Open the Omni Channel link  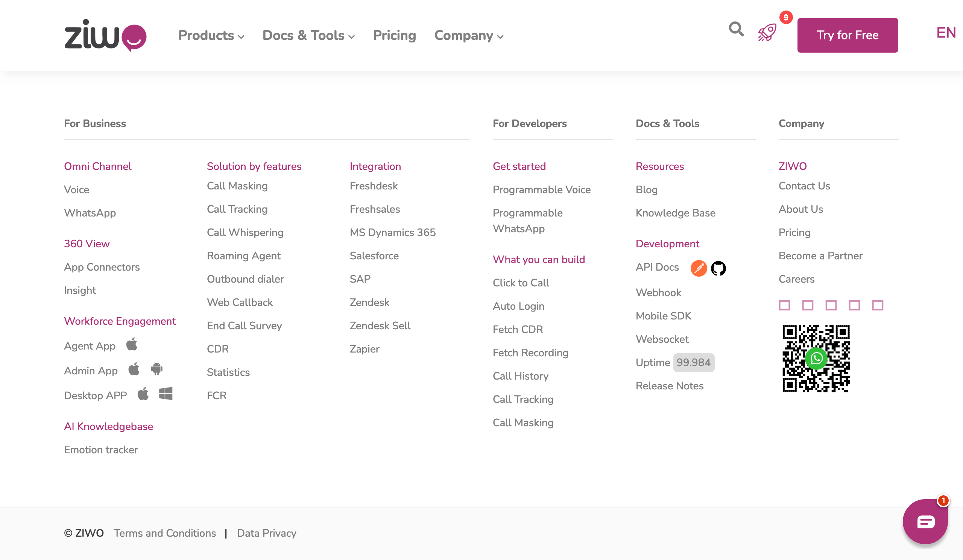97,166
